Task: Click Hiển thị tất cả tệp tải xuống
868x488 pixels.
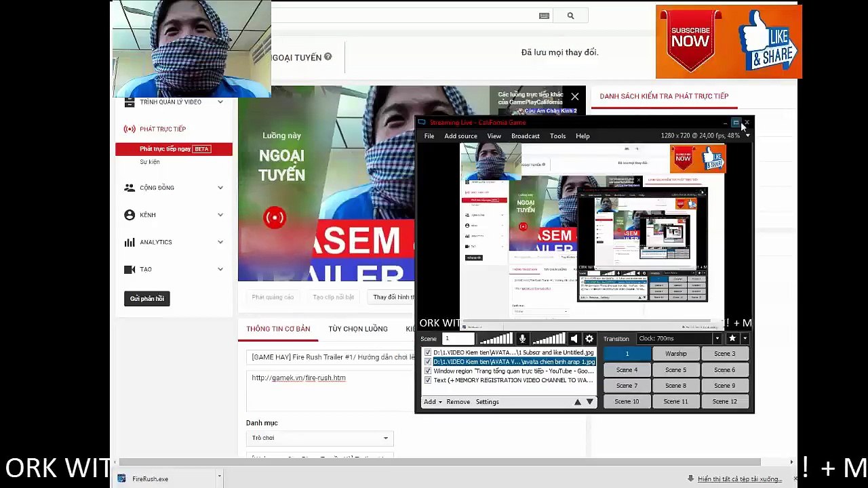Action: click(x=740, y=479)
